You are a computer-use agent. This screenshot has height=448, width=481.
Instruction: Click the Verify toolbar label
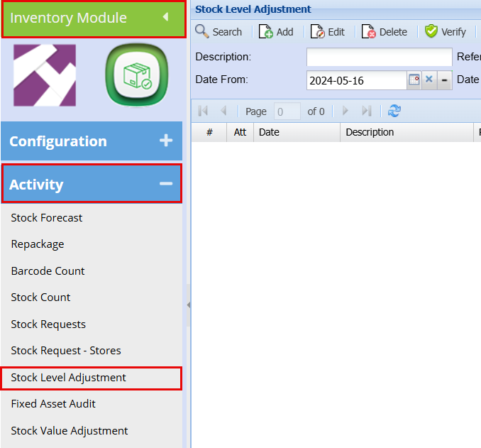[x=453, y=32]
